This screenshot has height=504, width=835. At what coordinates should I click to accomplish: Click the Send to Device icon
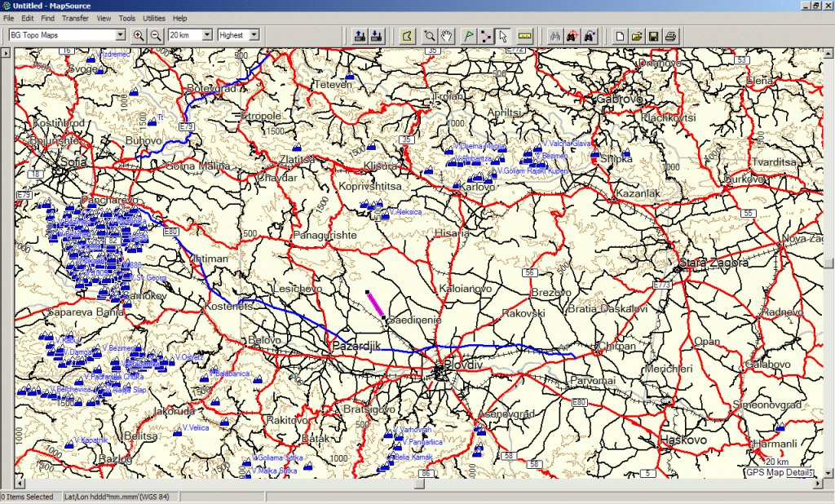(x=360, y=35)
